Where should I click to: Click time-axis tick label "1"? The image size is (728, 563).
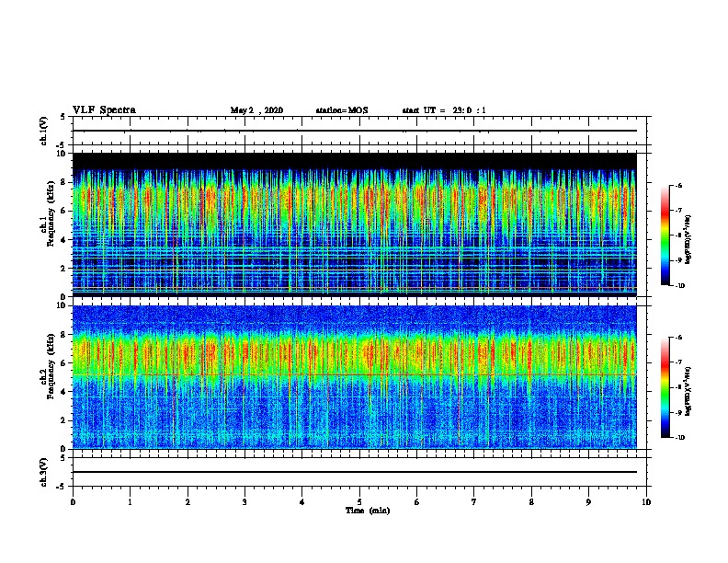point(130,501)
